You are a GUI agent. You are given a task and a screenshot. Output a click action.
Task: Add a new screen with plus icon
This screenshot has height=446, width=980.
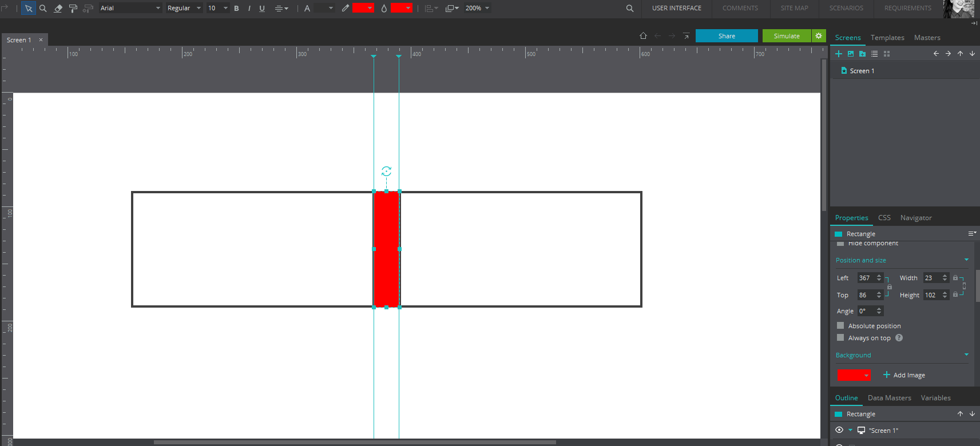click(839, 54)
